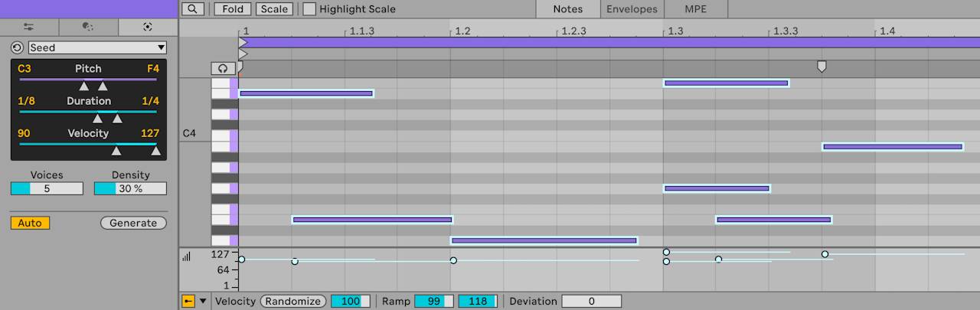Screen dimensions: 980x310
Task: Click the 1.3 ruler position
Action: pos(675,31)
